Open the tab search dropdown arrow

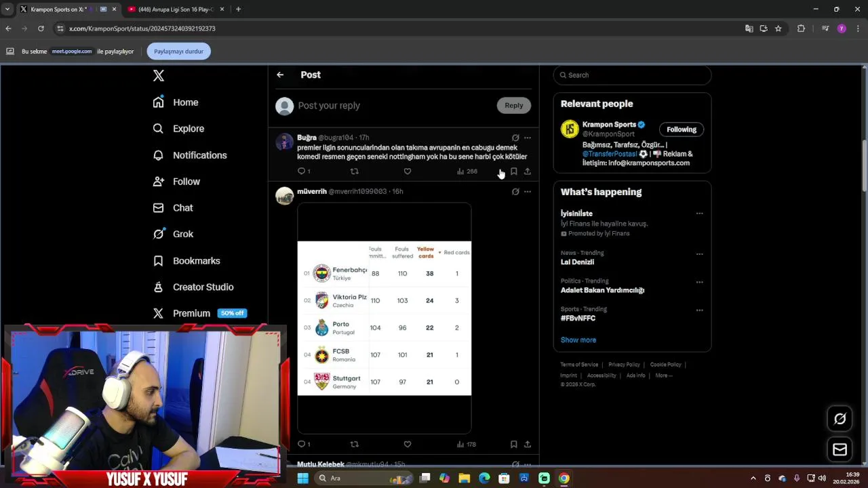point(7,9)
